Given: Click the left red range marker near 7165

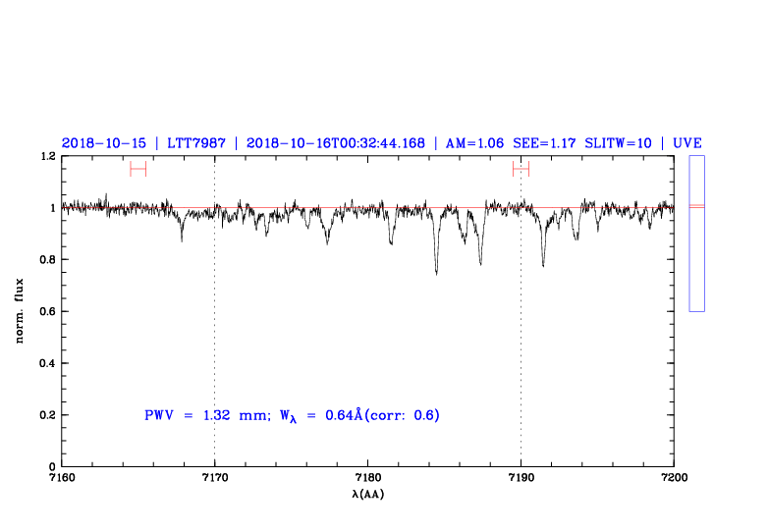Looking at the screenshot, I should (137, 169).
